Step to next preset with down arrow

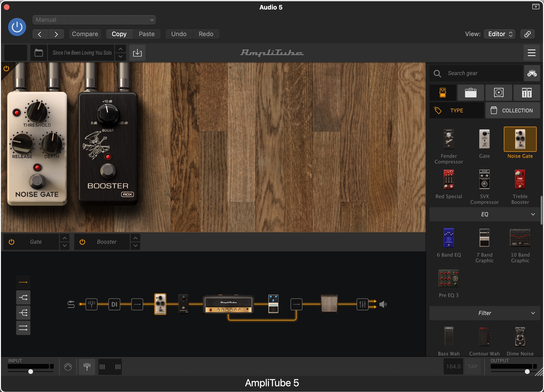pyautogui.click(x=120, y=57)
